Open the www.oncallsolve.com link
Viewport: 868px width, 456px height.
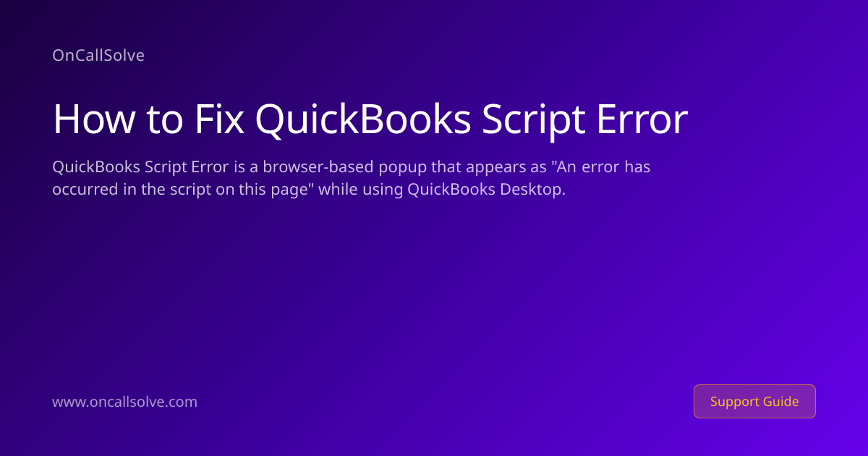click(x=124, y=402)
